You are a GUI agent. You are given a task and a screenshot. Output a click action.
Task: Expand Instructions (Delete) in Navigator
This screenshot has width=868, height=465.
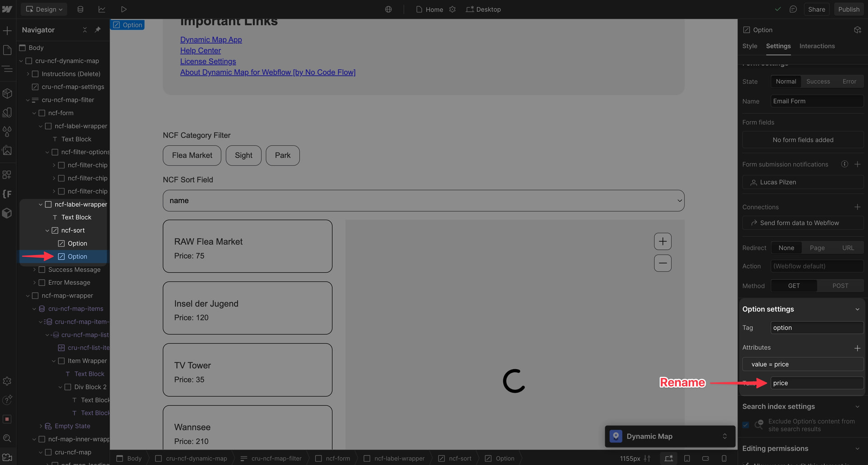(x=28, y=74)
